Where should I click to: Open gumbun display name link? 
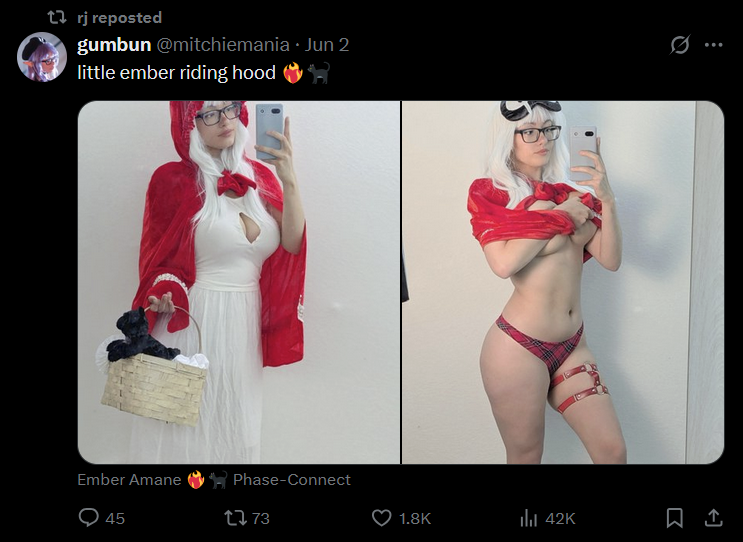coord(114,45)
